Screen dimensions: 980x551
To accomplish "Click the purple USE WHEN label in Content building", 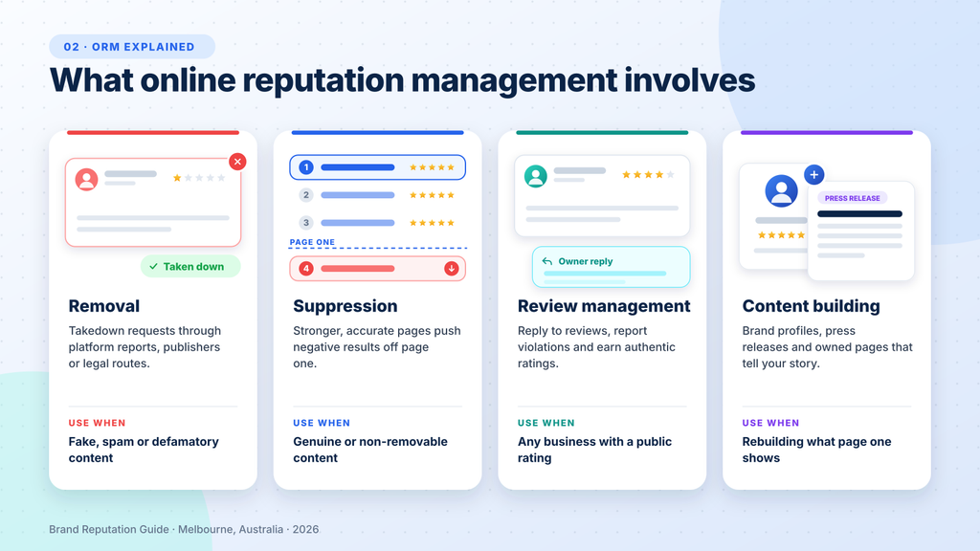I will point(770,423).
